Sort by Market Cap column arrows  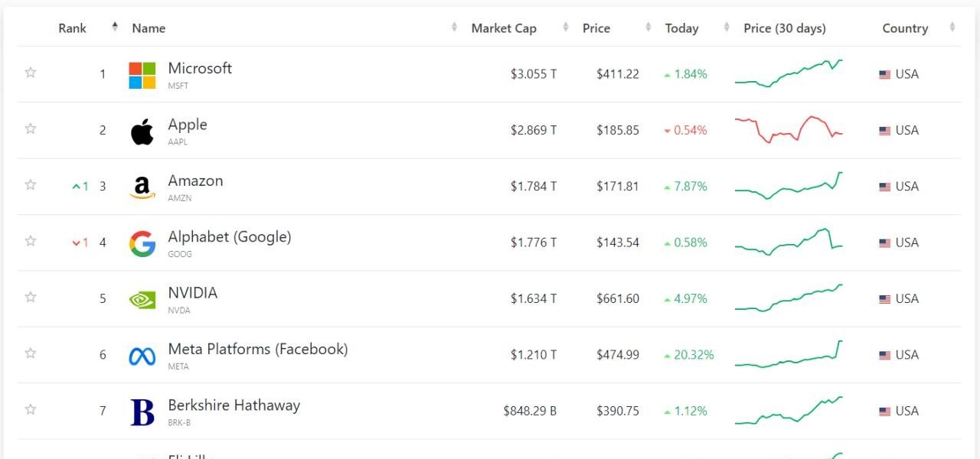point(566,28)
